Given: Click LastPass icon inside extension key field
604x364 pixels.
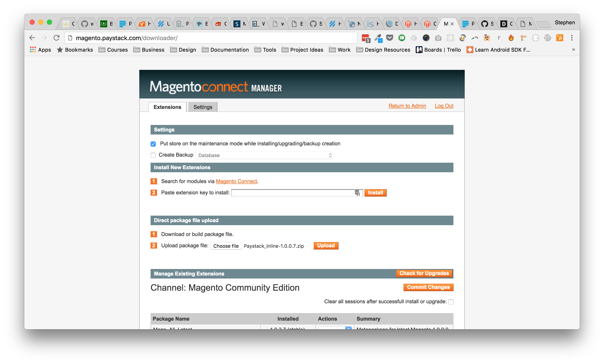Looking at the screenshot, I should point(357,193).
